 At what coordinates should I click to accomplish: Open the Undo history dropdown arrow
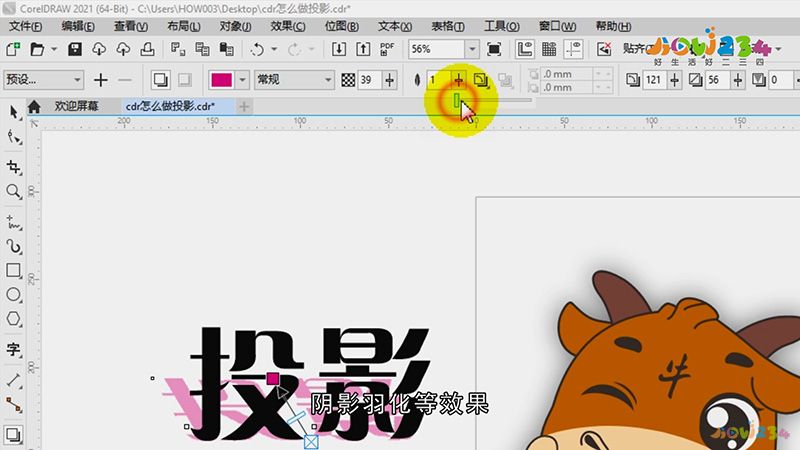(274, 49)
